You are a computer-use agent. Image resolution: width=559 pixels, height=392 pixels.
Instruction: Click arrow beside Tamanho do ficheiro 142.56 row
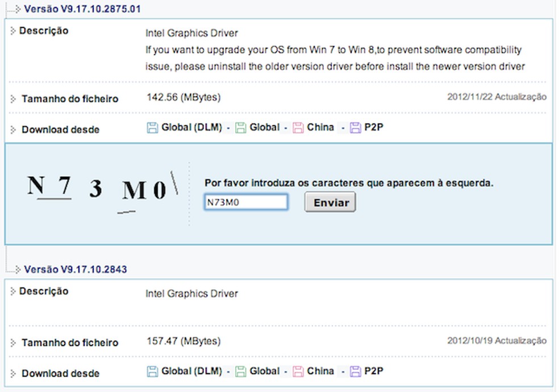click(x=13, y=99)
